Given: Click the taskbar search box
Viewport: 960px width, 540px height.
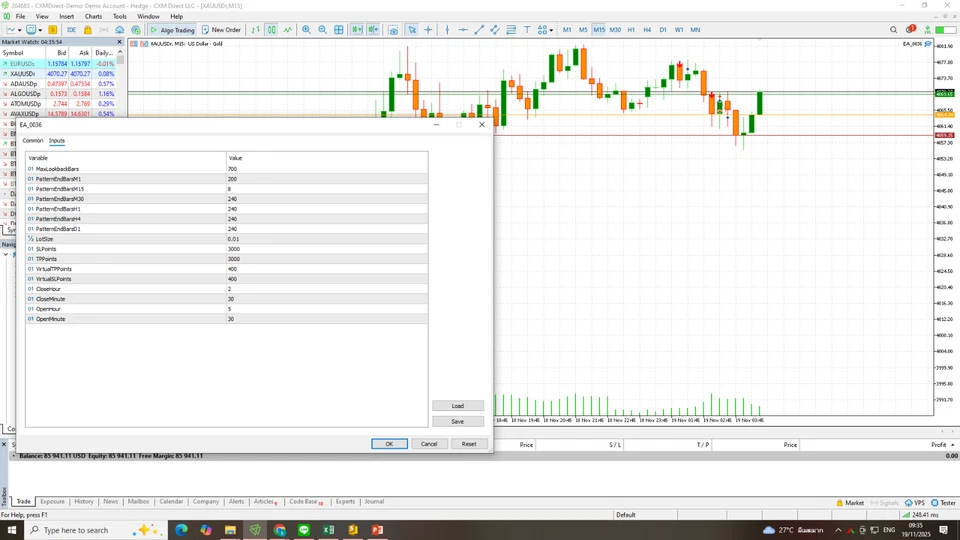Looking at the screenshot, I should [96, 530].
